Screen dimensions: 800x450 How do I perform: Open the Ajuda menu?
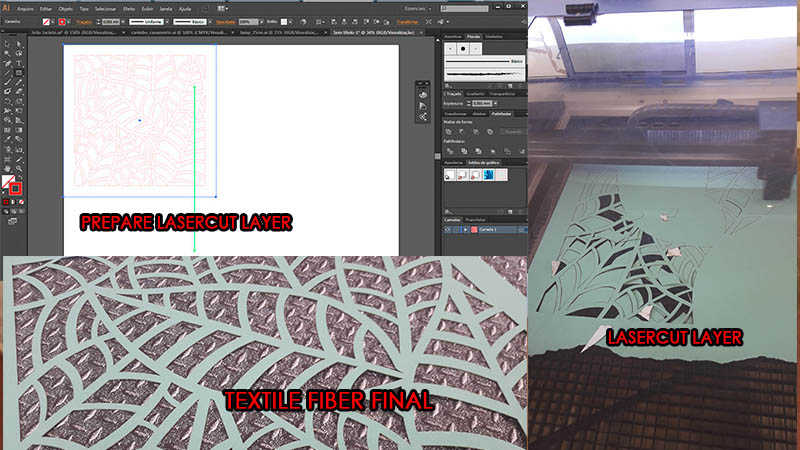point(185,9)
